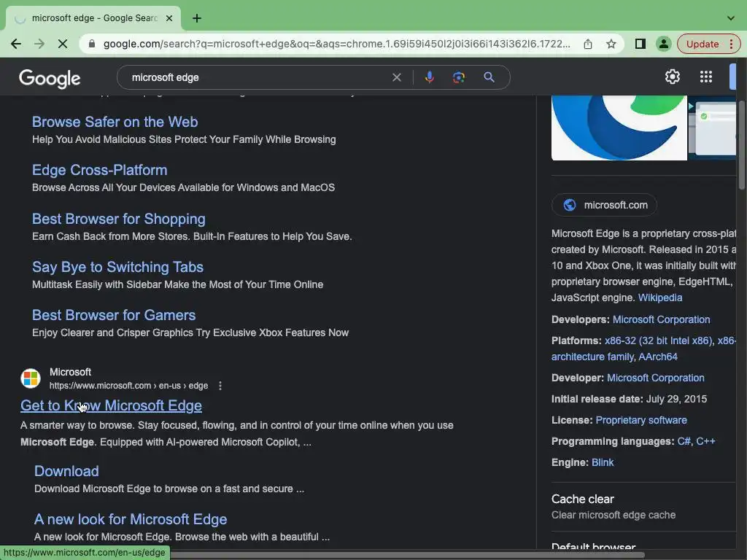The height and width of the screenshot is (560, 747).
Task: Submit search with magnifier icon
Action: pos(489,77)
